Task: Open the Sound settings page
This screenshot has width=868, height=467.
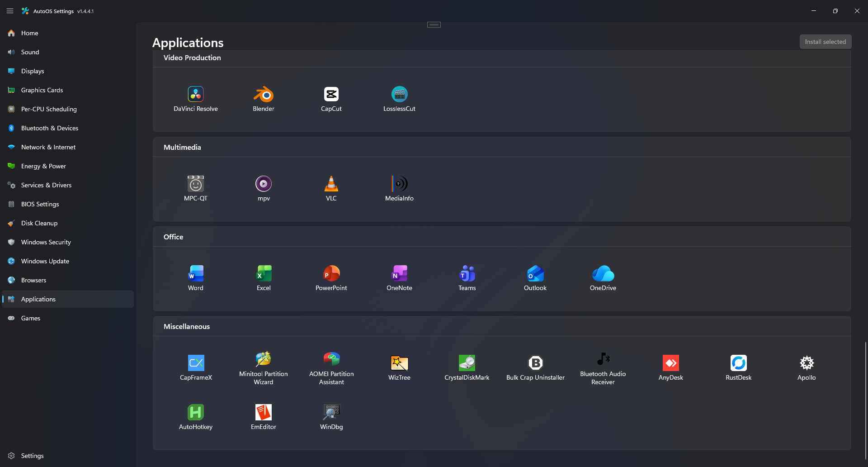Action: [68, 52]
